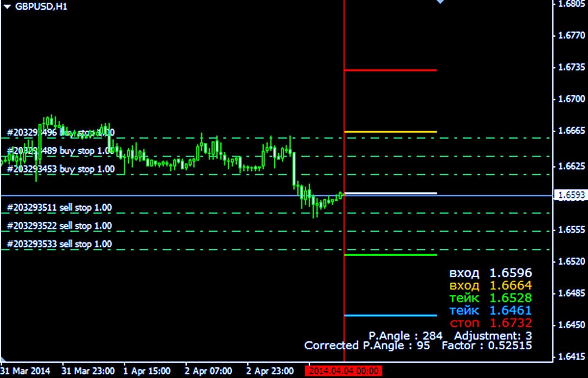Click the dropdown triangle beside GBPUSD,H1
588x378 pixels.
pos(7,6)
